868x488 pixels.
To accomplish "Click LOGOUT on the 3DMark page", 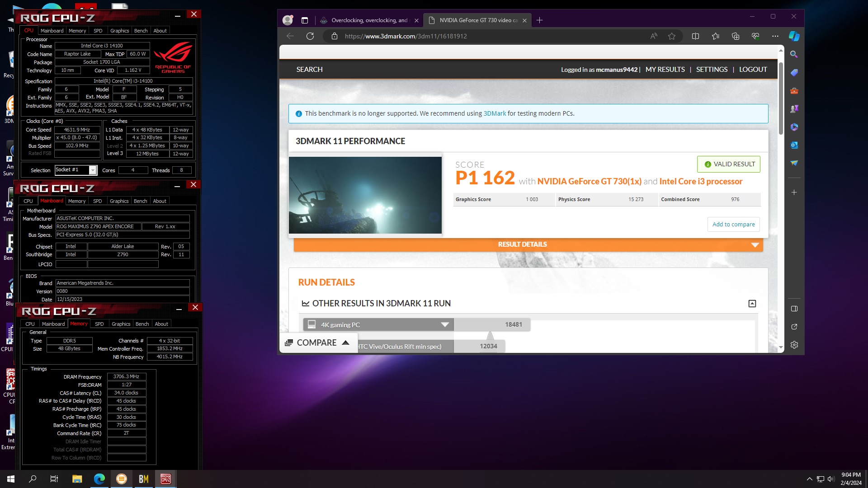I will pos(753,70).
